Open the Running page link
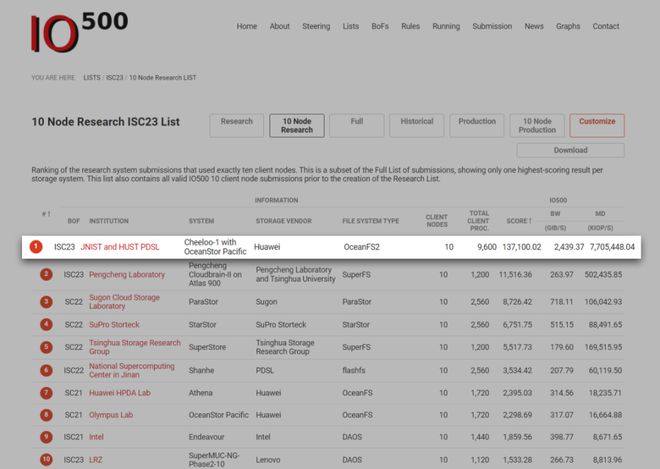This screenshot has height=469, width=660. 446,26
